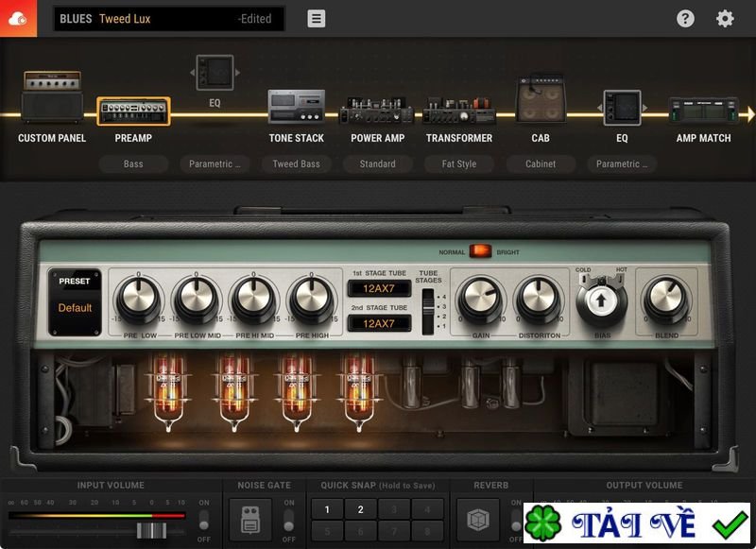Toggle the Input Volume on/off switch
756x549 pixels.
click(x=203, y=521)
